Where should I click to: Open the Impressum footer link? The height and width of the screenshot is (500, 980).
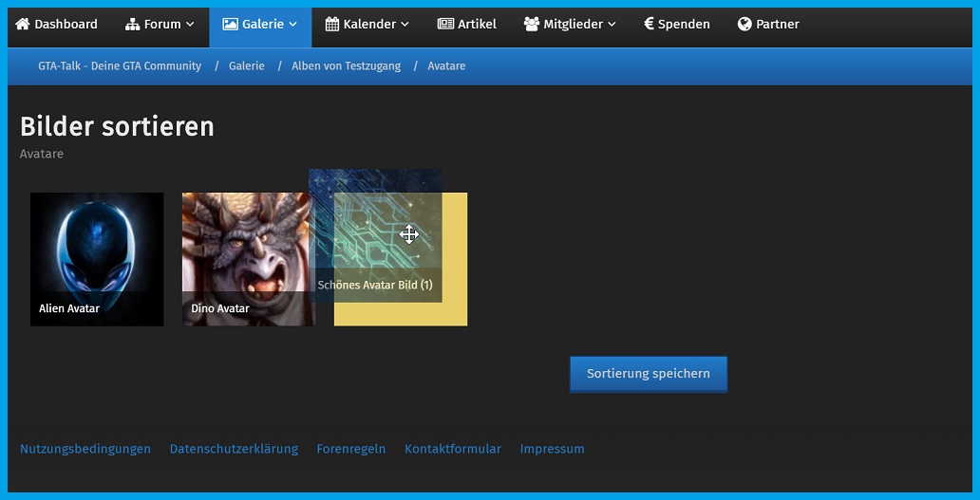[x=552, y=449]
